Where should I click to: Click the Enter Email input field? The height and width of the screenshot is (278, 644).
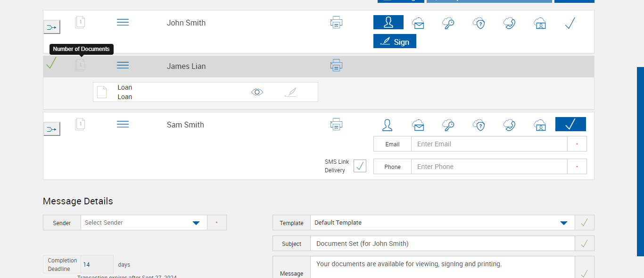point(489,144)
